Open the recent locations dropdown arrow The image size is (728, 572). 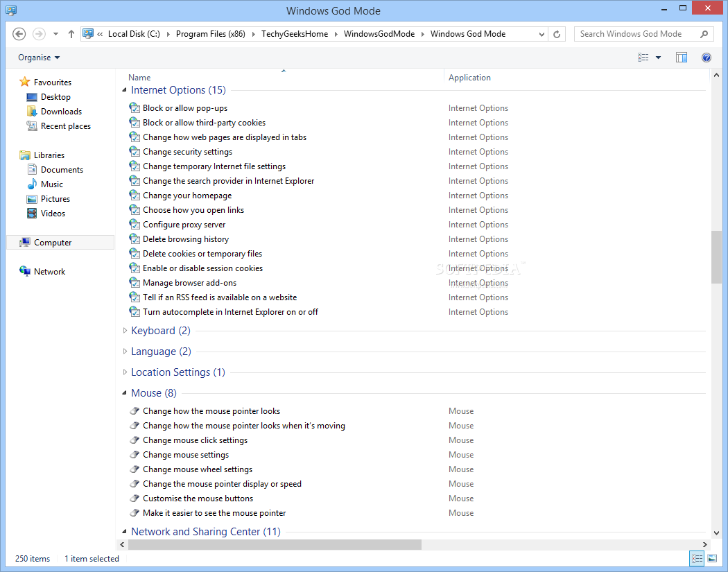55,34
